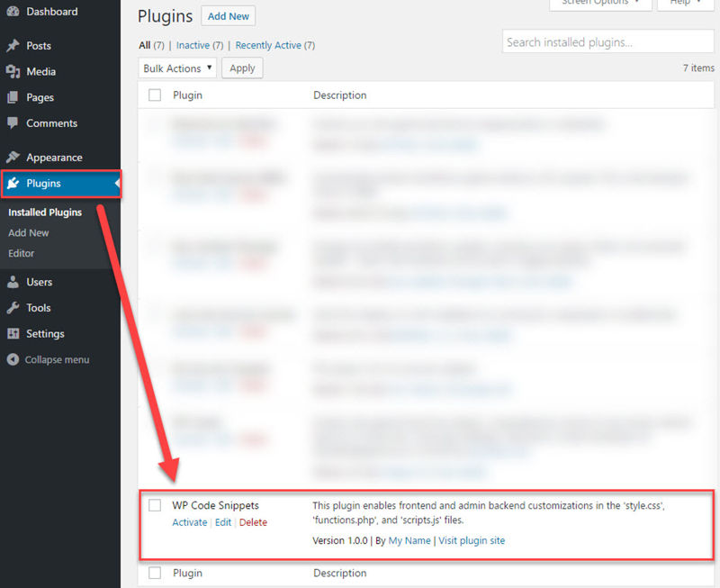Open the Dashboard from the sidebar
720x588 pixels.
15,11
